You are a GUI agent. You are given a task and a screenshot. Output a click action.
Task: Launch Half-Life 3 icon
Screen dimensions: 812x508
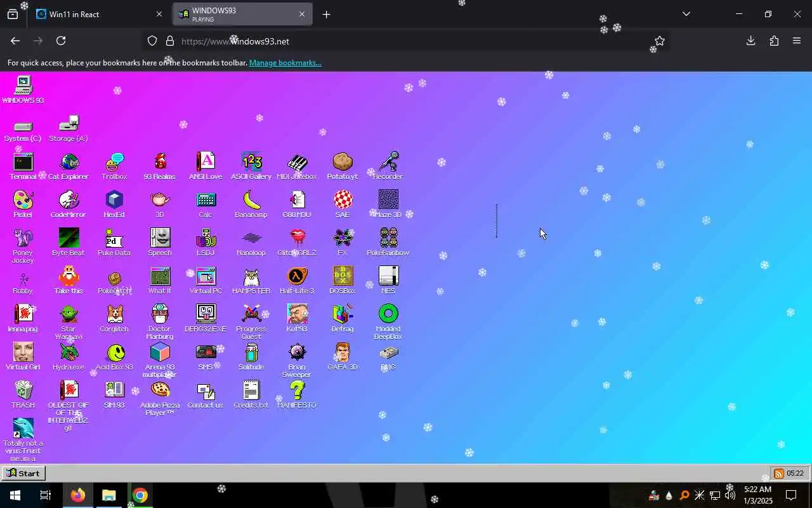pos(297,281)
